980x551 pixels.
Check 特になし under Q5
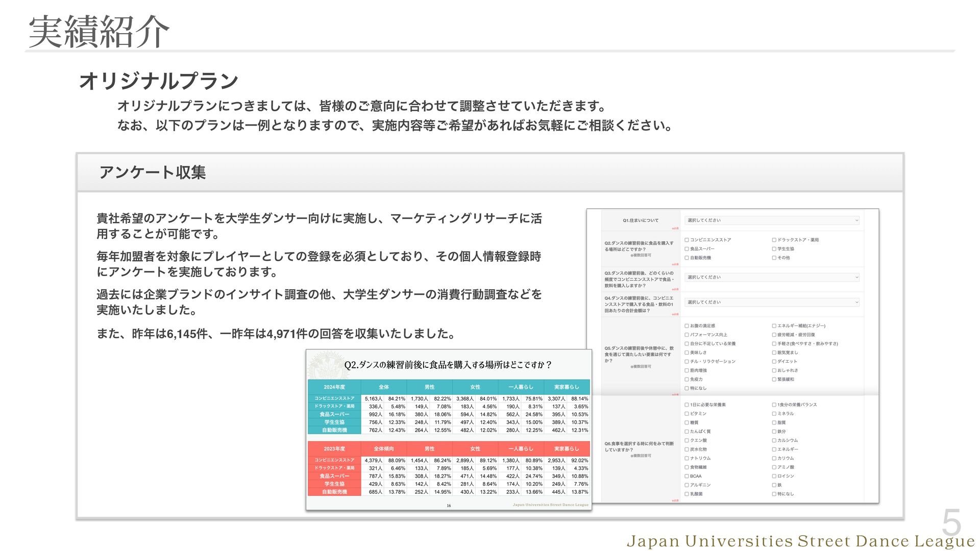pos(687,389)
